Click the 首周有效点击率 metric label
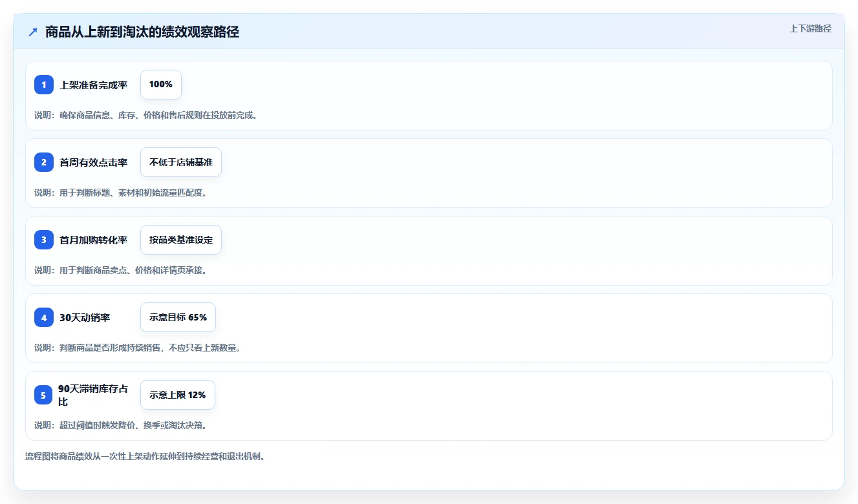Image resolution: width=858 pixels, height=504 pixels. 94,162
